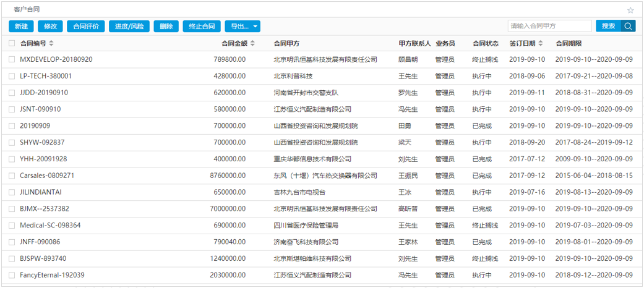Image resolution: width=644 pixels, height=288 pixels.
Task: Check the FancyEternal-192039 row checkbox
Action: point(12,275)
